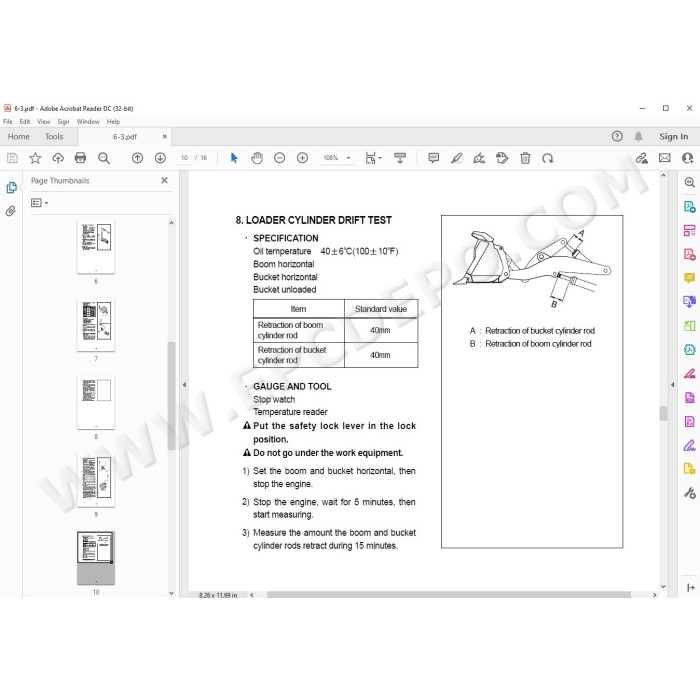The height and width of the screenshot is (700, 700).
Task: Switch to the Tools tab
Action: click(54, 137)
